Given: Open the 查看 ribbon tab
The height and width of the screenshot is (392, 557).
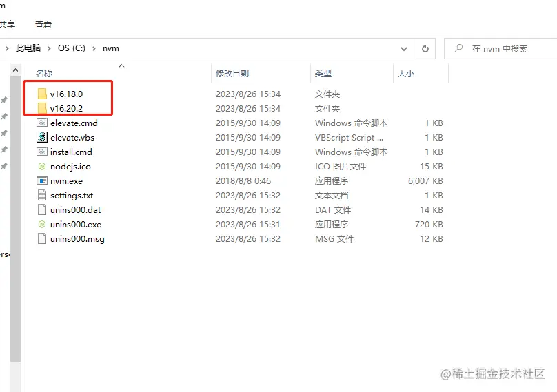Looking at the screenshot, I should tap(43, 25).
